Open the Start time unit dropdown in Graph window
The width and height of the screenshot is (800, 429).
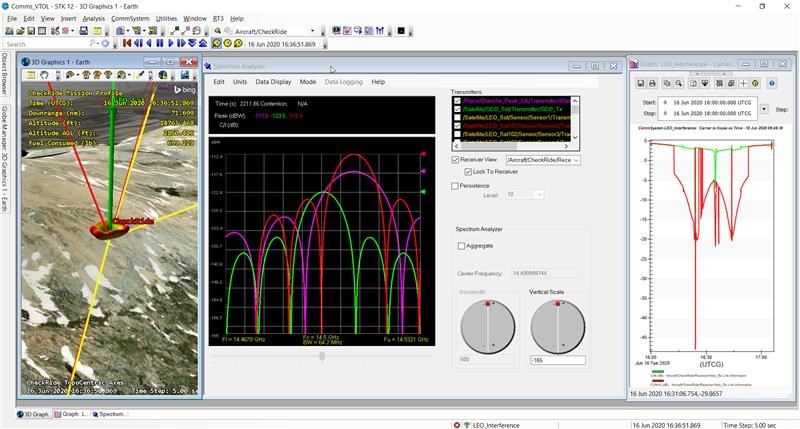665,103
